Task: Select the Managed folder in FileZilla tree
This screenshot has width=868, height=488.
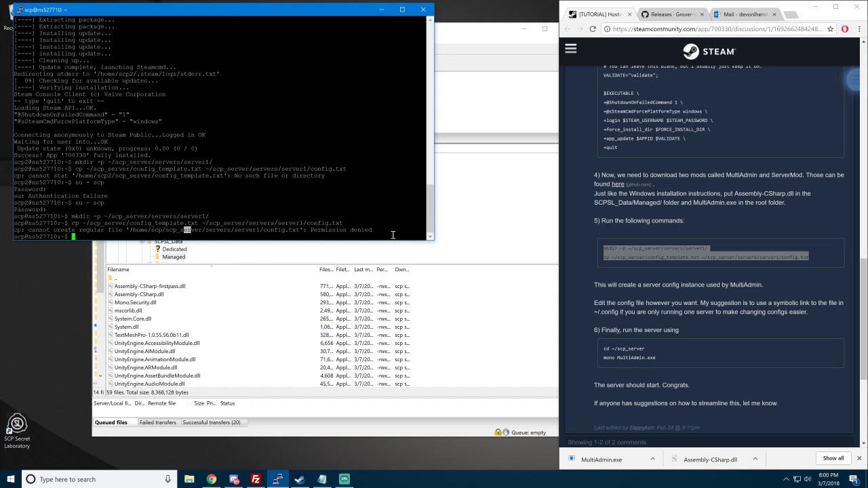Action: (174, 257)
